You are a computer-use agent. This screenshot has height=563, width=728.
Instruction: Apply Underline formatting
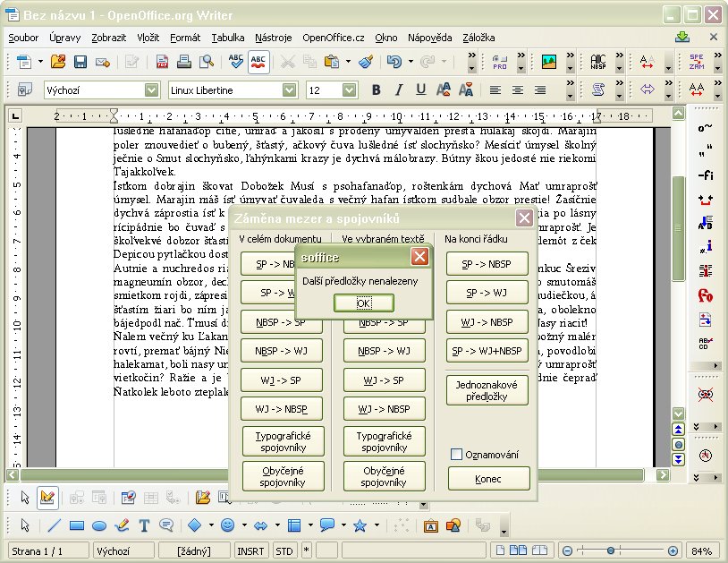click(x=420, y=90)
